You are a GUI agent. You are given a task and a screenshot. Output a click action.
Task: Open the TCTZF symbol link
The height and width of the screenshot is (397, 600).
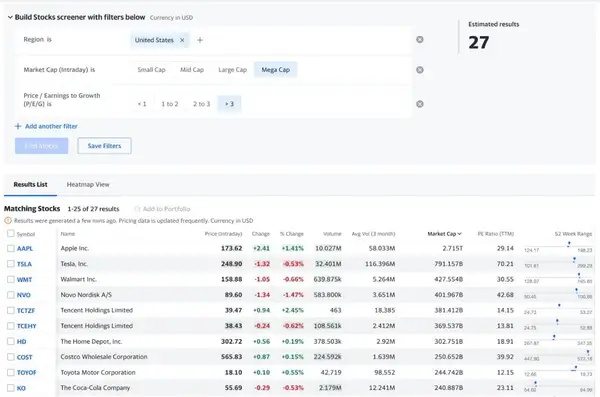click(26, 310)
